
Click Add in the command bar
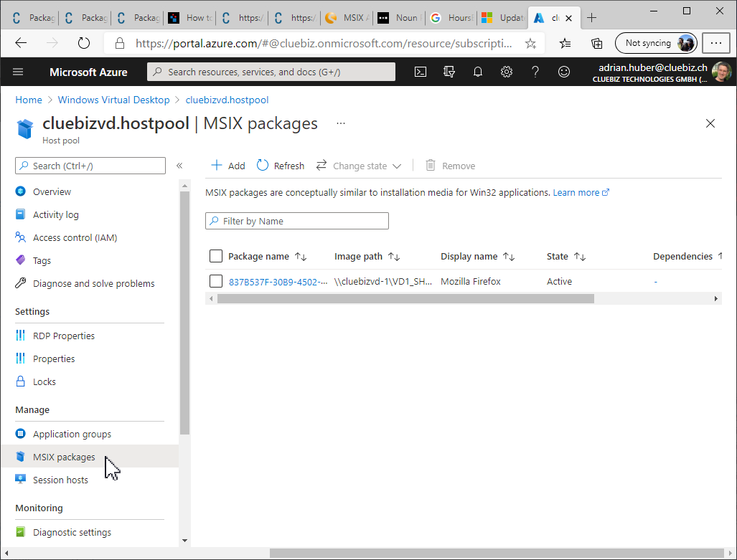pos(228,166)
